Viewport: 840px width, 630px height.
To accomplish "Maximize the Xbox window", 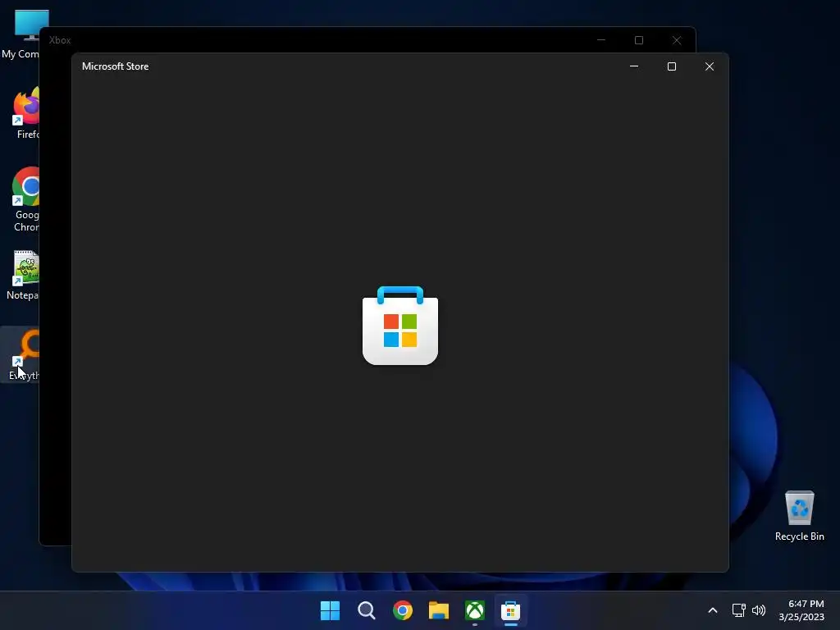I will coord(638,40).
